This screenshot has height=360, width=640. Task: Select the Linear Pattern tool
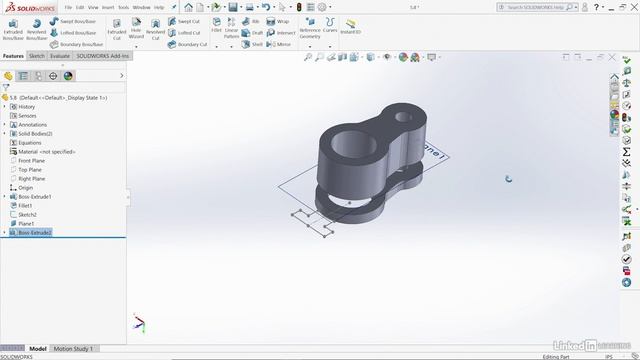[231, 28]
